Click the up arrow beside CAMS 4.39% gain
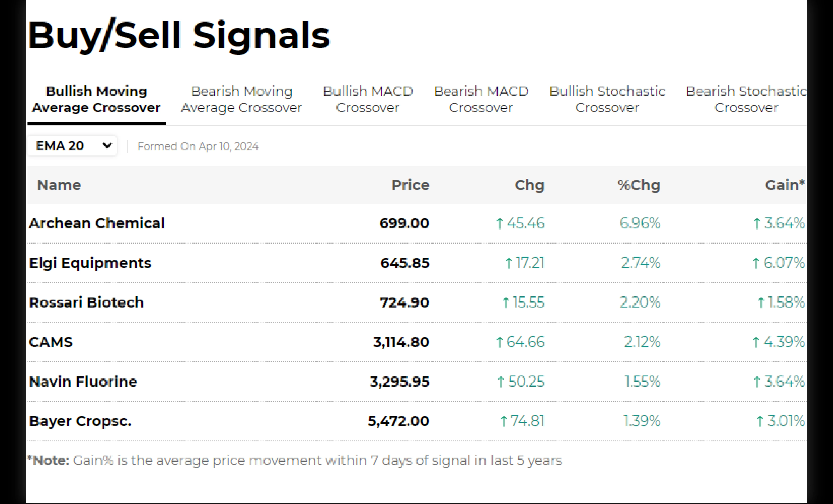833x504 pixels. [x=756, y=342]
